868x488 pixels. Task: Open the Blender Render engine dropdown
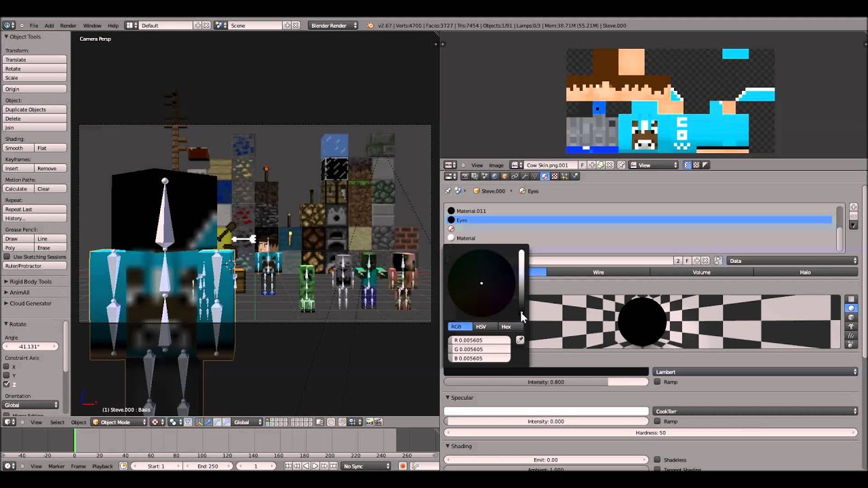pyautogui.click(x=333, y=26)
